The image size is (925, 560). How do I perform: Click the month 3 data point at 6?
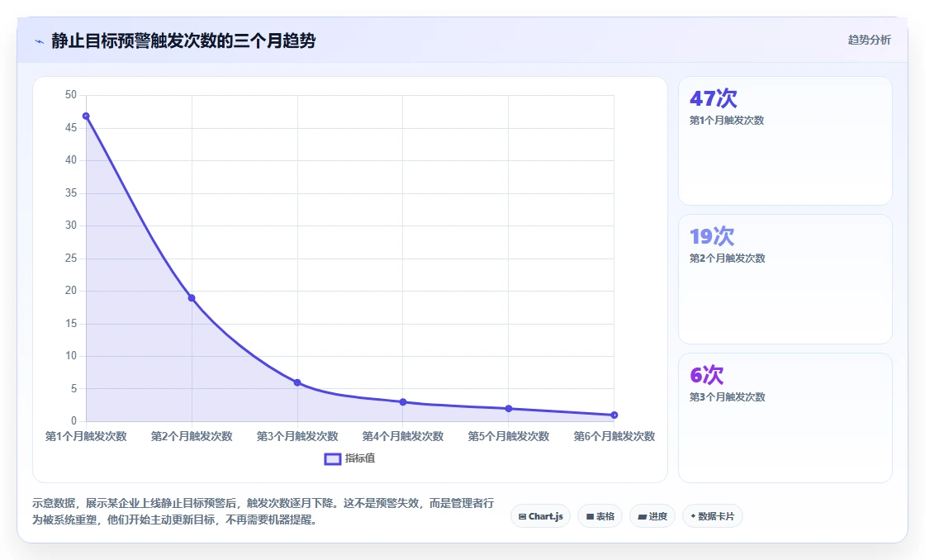(297, 382)
